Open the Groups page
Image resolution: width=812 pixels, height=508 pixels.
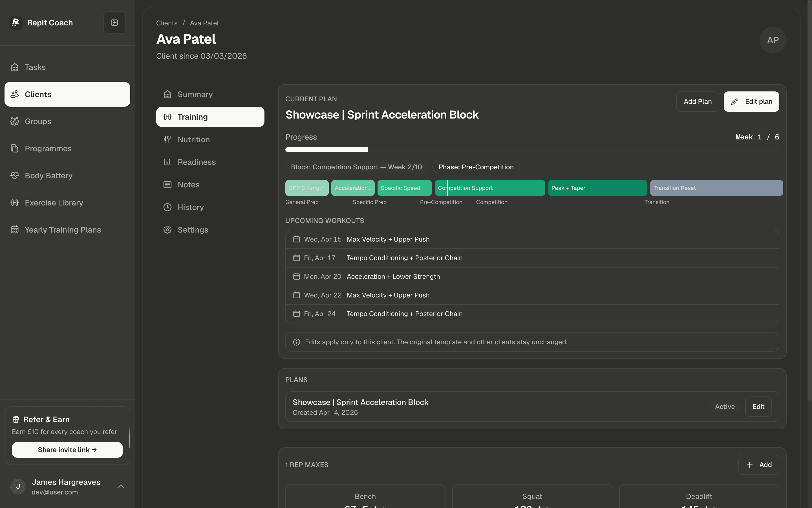tap(67, 121)
